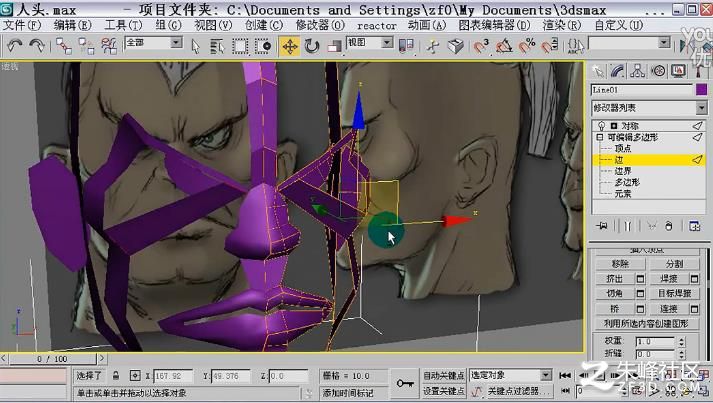
Task: Click Use Pivot Point Center icon
Action: pyautogui.click(x=406, y=45)
